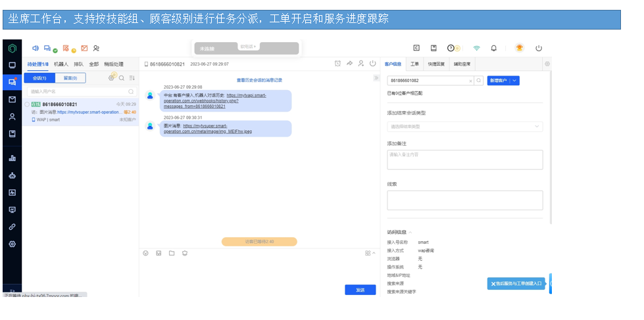Select the 会话(1) toggle button

(x=39, y=78)
